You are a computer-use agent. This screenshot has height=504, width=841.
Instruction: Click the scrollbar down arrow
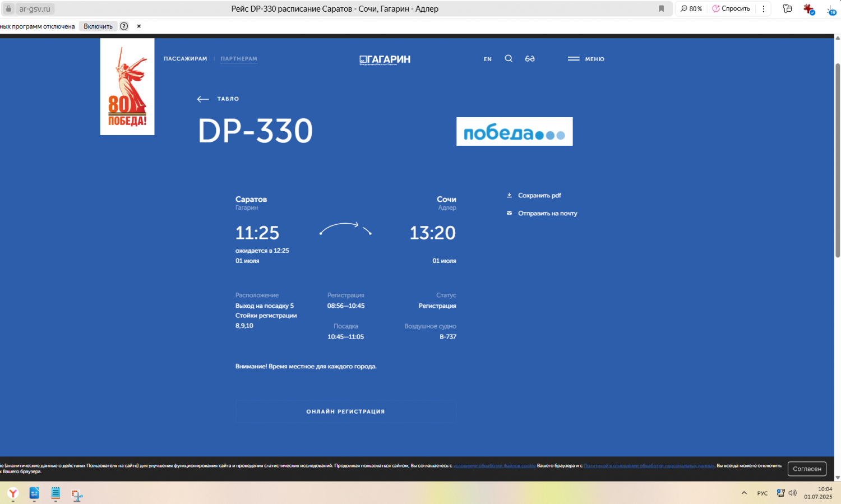838,478
